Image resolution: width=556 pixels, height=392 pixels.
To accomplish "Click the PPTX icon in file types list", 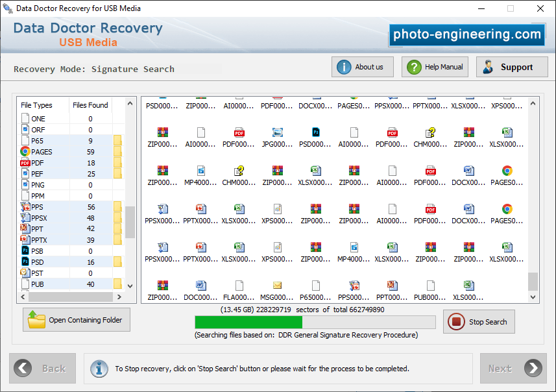I will (x=25, y=240).
